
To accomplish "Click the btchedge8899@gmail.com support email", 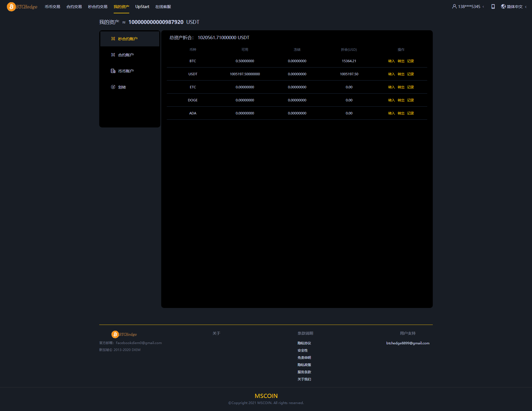I will click(x=408, y=343).
